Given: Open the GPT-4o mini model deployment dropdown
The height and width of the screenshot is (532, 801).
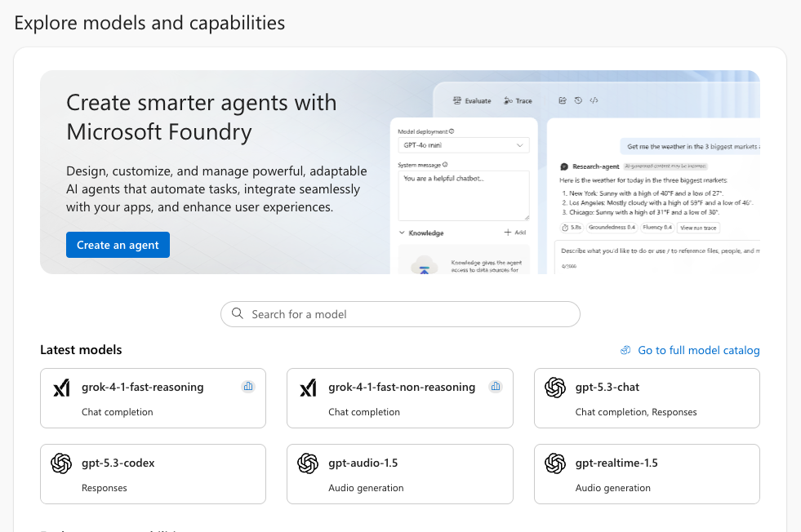Looking at the screenshot, I should click(463, 145).
